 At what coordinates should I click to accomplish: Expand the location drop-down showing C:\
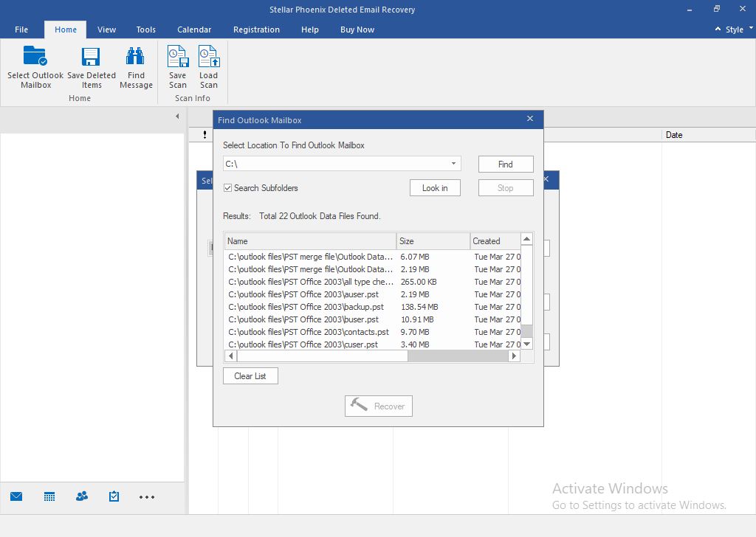(453, 164)
